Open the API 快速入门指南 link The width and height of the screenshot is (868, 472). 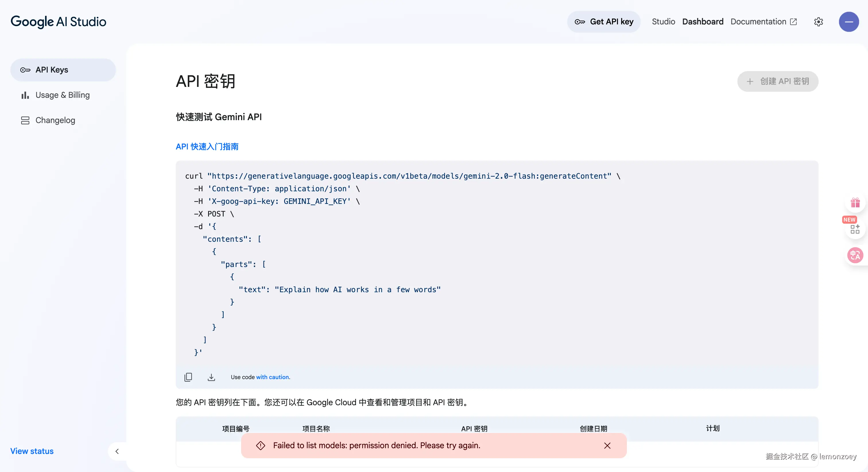click(207, 147)
